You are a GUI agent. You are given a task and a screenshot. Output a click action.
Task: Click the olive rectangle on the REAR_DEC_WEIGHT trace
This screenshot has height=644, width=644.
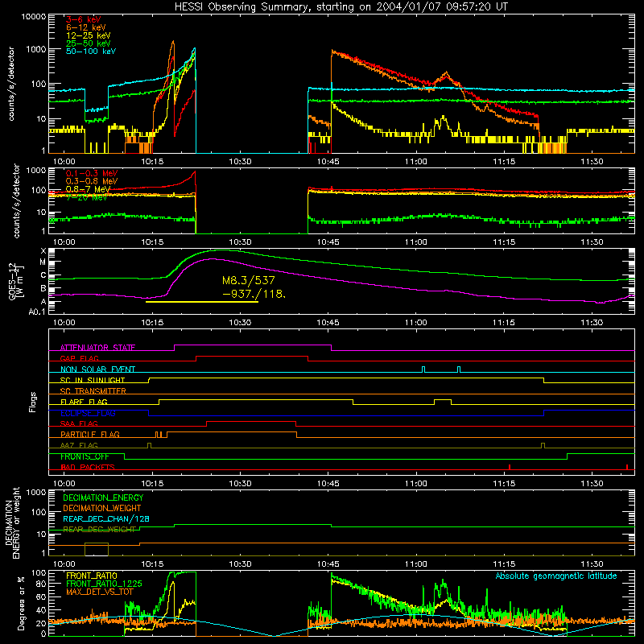tap(97, 549)
